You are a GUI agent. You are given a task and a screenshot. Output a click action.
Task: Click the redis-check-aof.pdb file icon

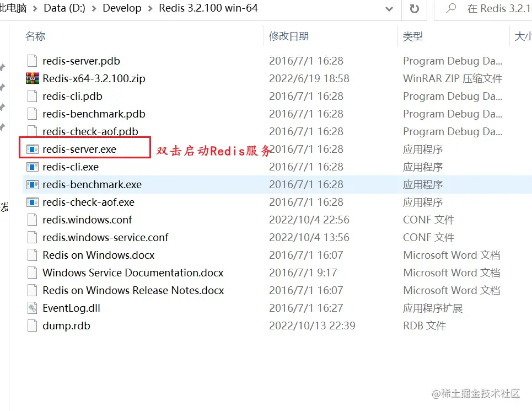click(32, 131)
